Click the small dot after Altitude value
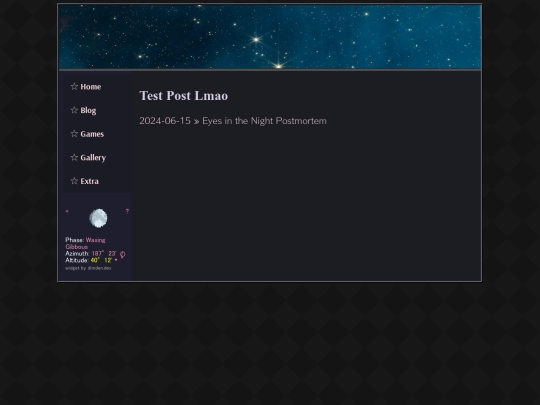 pyautogui.click(x=116, y=260)
